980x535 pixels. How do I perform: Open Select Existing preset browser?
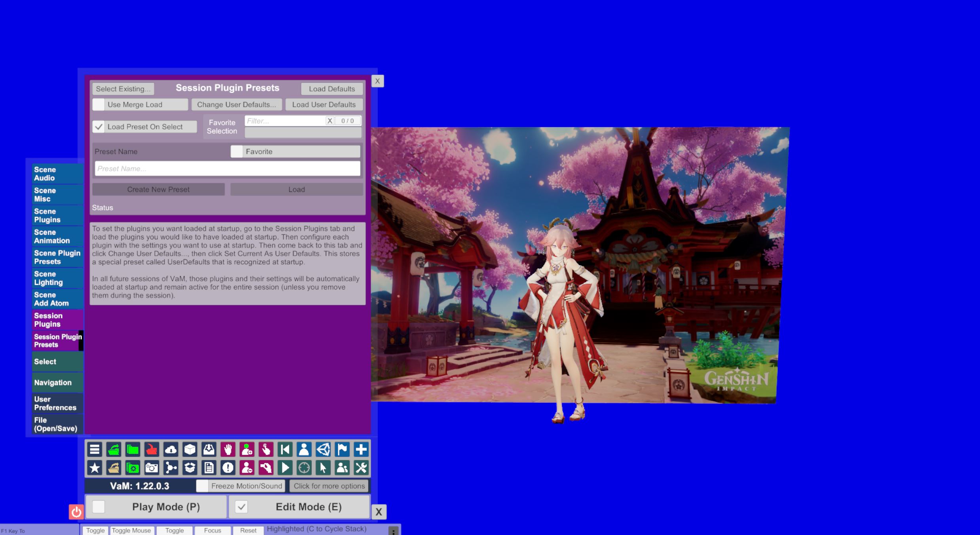[x=123, y=89]
